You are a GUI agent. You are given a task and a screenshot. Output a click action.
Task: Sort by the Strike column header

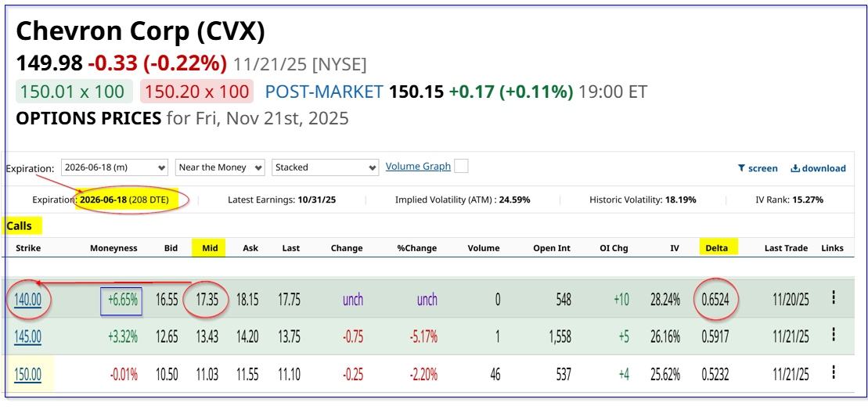tap(28, 248)
